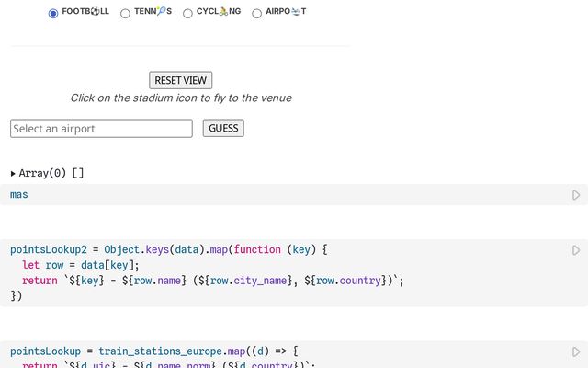Click the tennis racket emoji in Tennis label
Viewport: 588px width, 368px height.
pos(161,12)
